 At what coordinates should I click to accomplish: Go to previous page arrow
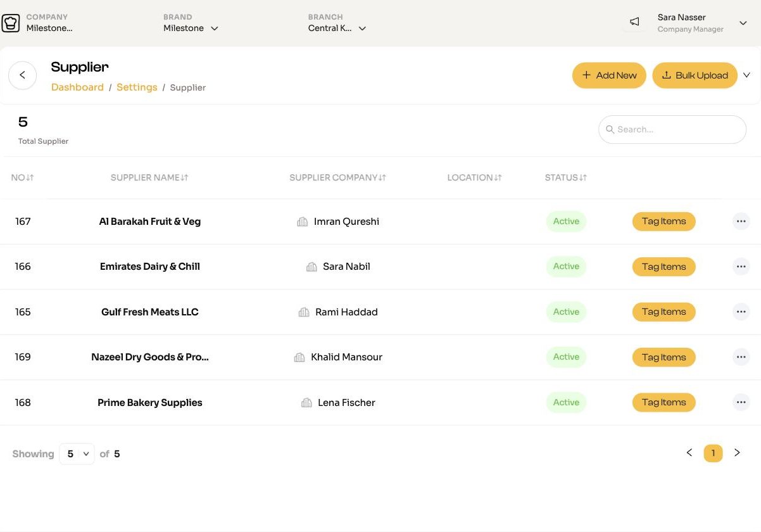tap(689, 453)
